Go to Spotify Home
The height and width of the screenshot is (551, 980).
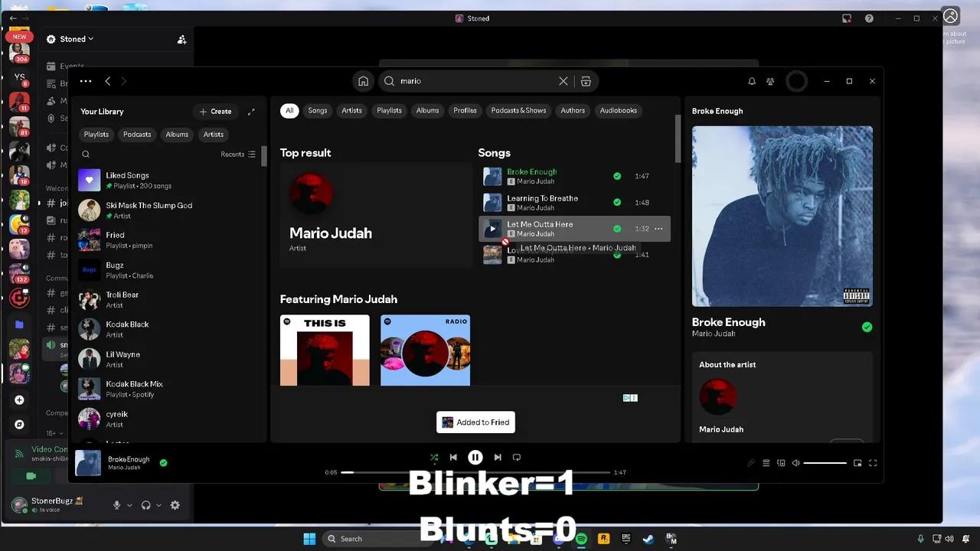[x=364, y=81]
